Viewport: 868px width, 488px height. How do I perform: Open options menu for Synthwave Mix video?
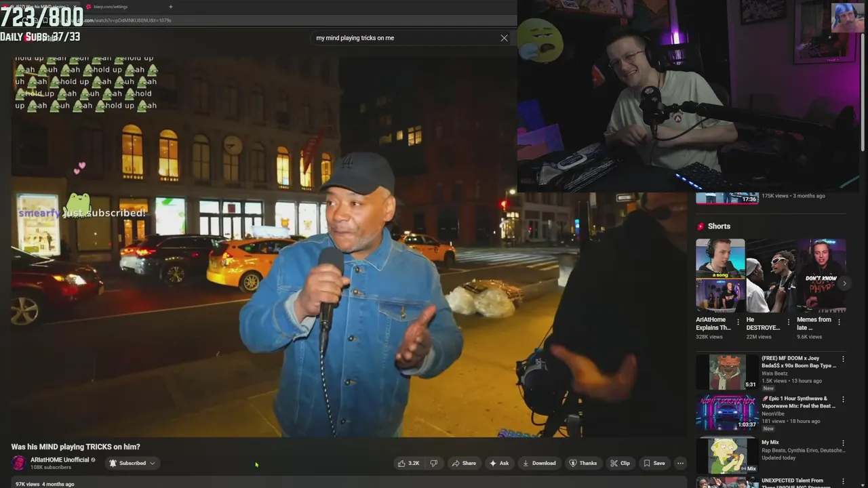(844, 400)
